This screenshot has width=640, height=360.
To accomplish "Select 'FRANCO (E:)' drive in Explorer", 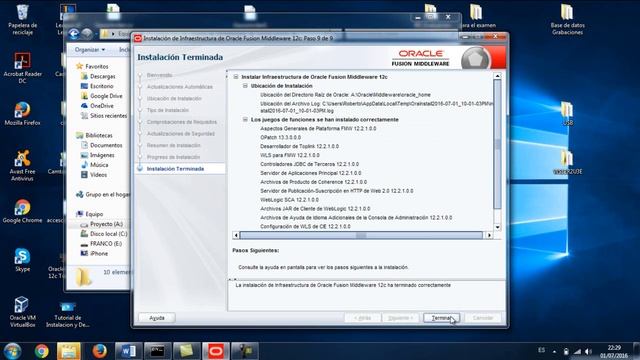I will 106,244.
